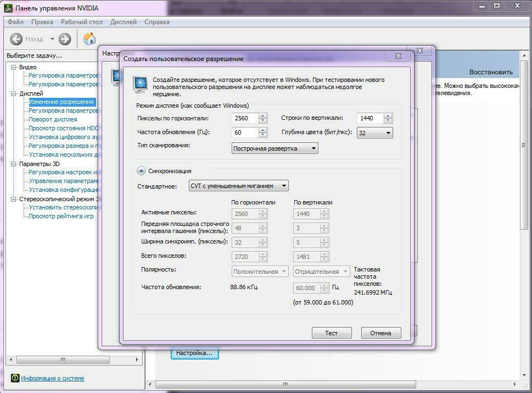Close the Создать пользовательское разрешение dialog
This screenshot has height=393, width=532.
pos(399,56)
